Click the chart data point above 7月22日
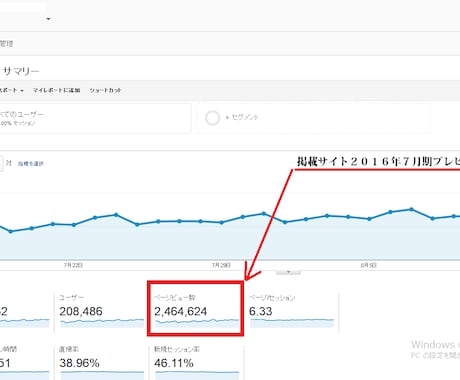 coord(74,225)
